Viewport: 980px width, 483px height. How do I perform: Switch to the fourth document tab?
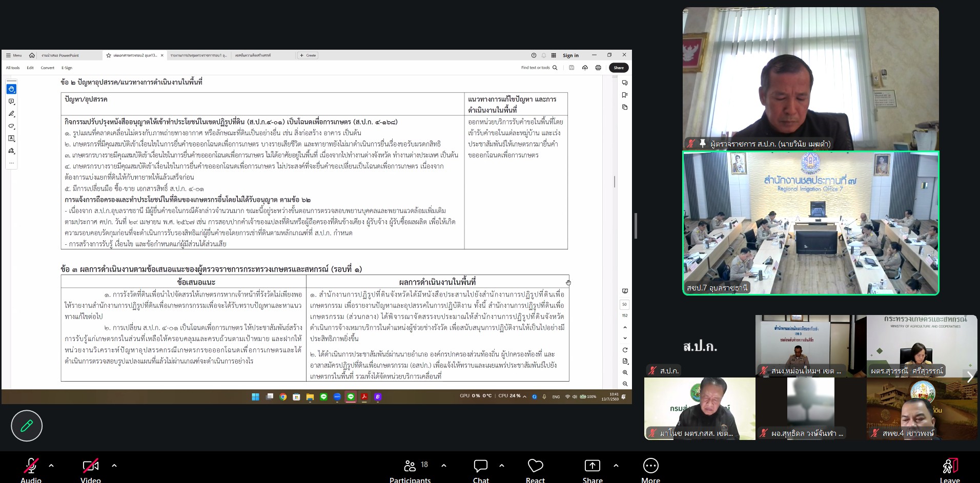click(x=262, y=55)
